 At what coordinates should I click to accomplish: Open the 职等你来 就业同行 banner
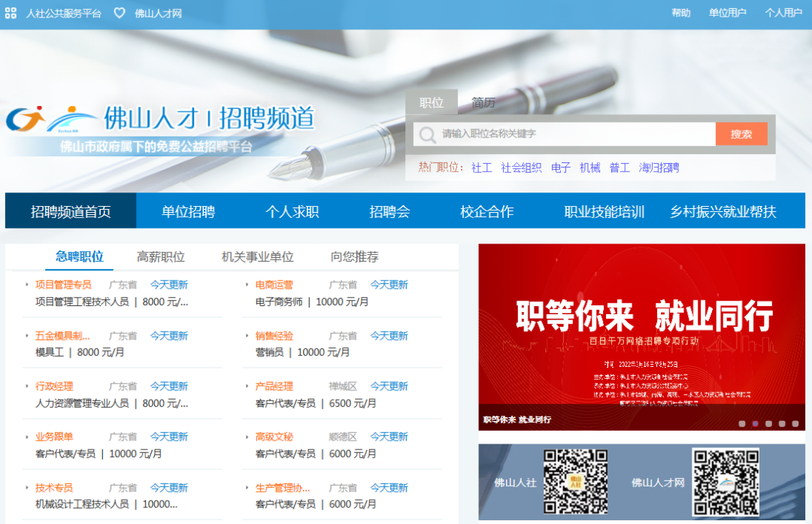(x=641, y=337)
